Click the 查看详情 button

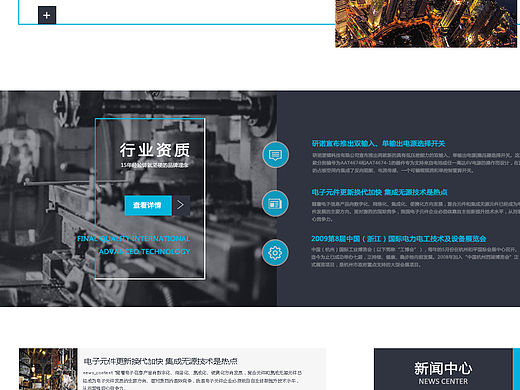point(148,205)
